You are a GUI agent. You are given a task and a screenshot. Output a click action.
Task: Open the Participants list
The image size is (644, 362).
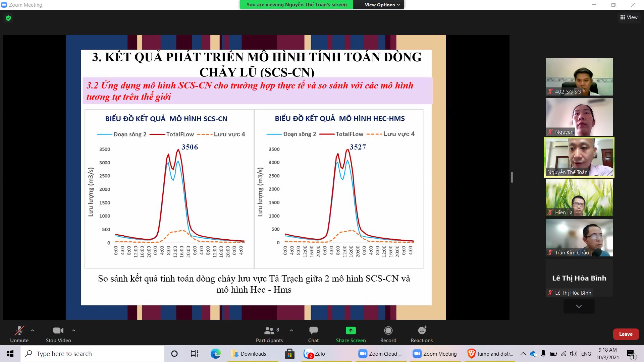click(x=269, y=334)
